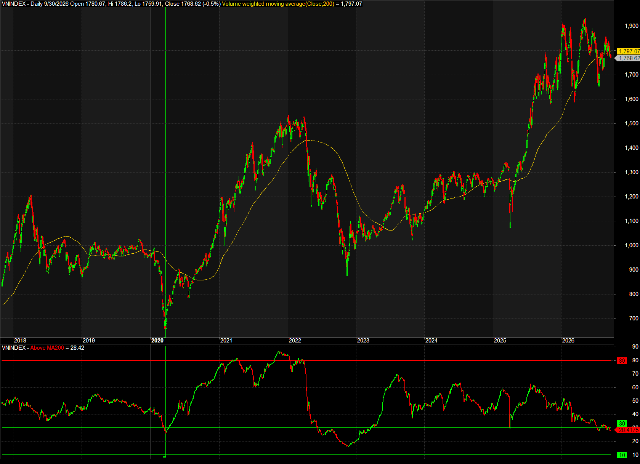Click the 2018 year label on time axis
This screenshot has width=640, height=464.
(20, 340)
